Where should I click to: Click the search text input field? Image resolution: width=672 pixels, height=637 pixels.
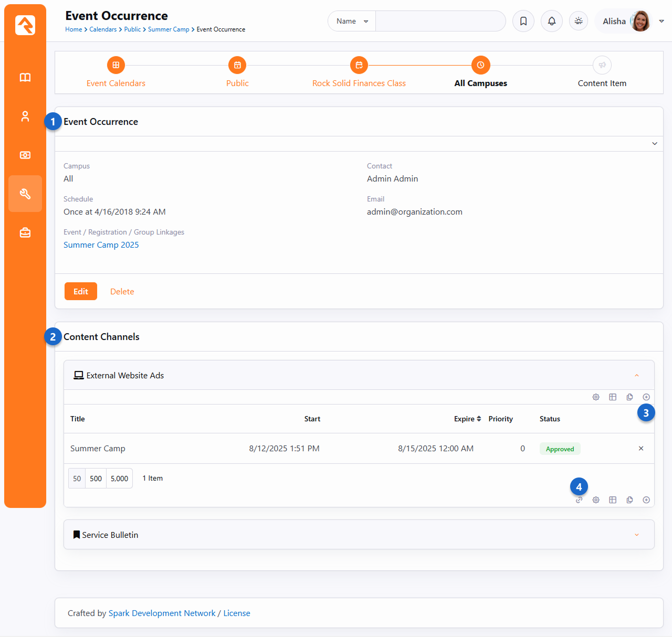click(440, 22)
